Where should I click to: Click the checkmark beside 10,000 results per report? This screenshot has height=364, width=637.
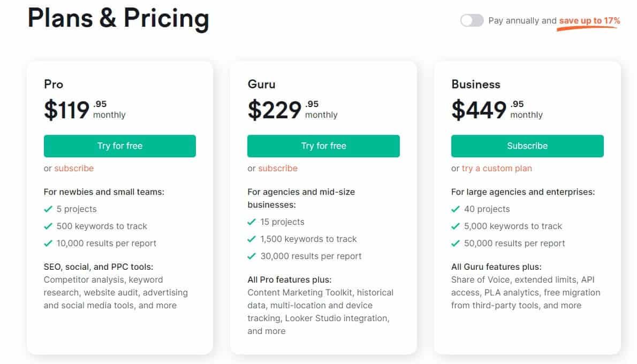coord(48,243)
